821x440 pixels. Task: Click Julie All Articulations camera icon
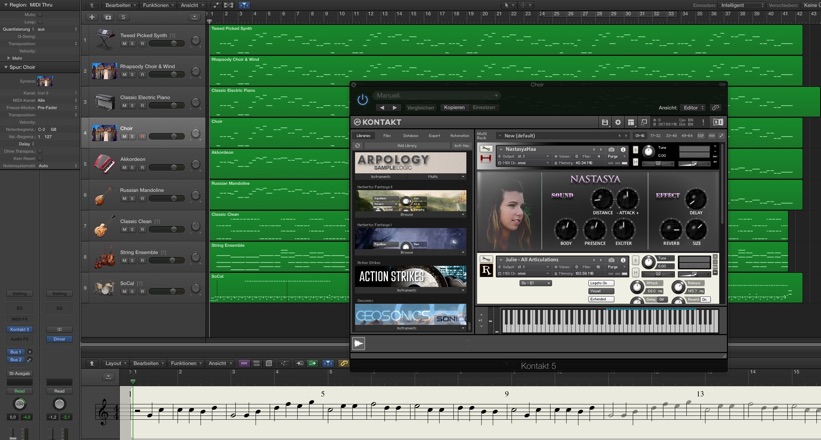(x=611, y=260)
